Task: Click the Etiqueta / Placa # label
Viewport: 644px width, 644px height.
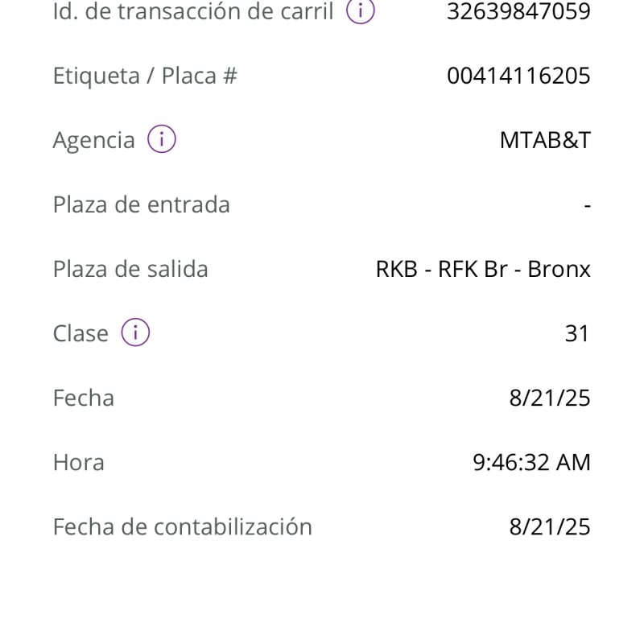Action: click(145, 76)
